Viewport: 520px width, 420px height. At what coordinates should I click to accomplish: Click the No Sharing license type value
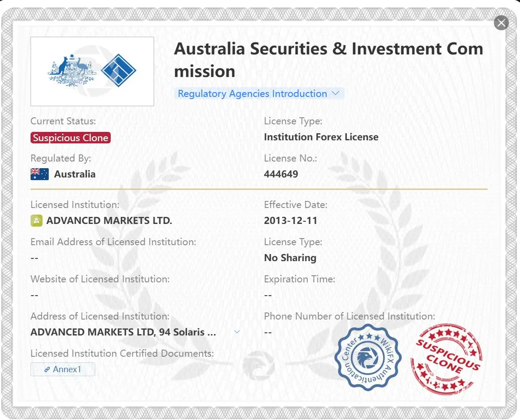290,258
